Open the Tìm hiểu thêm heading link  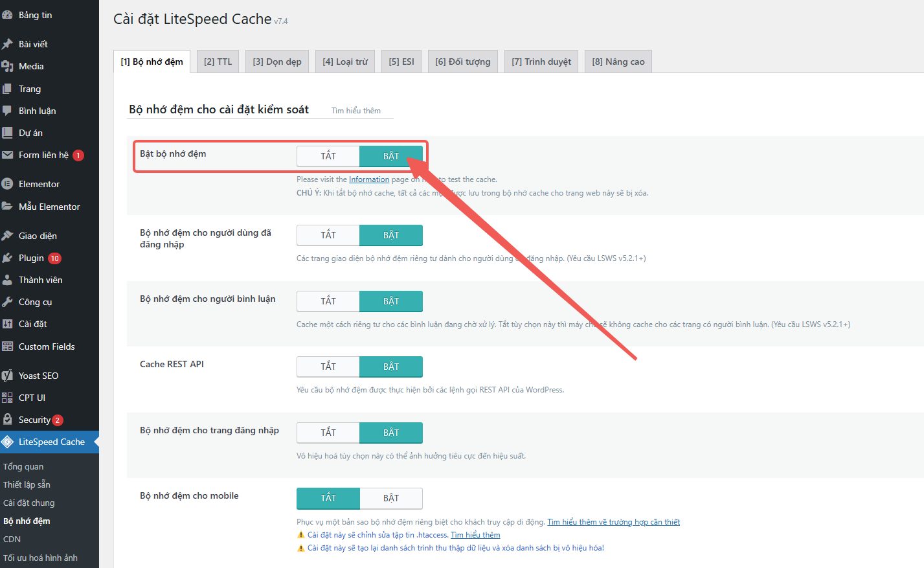click(356, 111)
